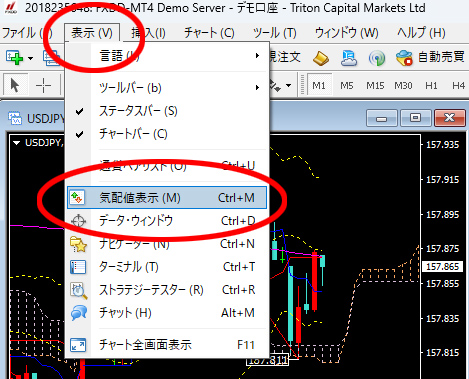The height and width of the screenshot is (379, 469).
Task: Click the チャート全画面表示 fullscreen icon
Action: click(78, 345)
